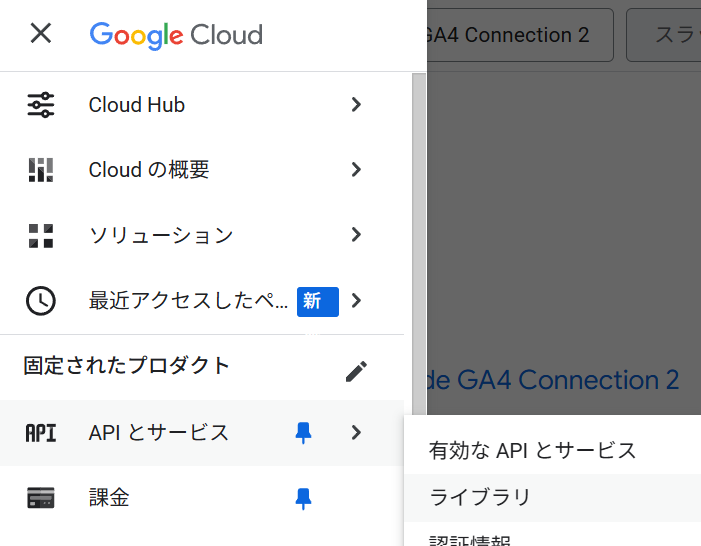The height and width of the screenshot is (546, 701).
Task: Close the navigation menu with X
Action: (x=41, y=34)
